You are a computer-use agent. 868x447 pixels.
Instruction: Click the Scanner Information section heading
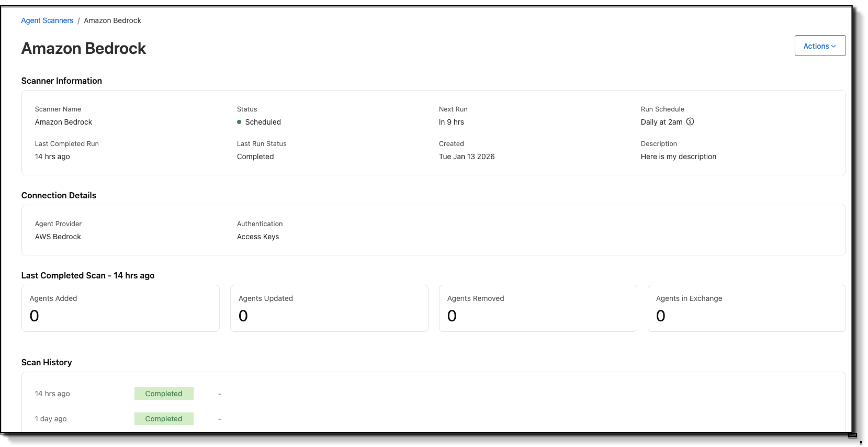click(x=62, y=81)
